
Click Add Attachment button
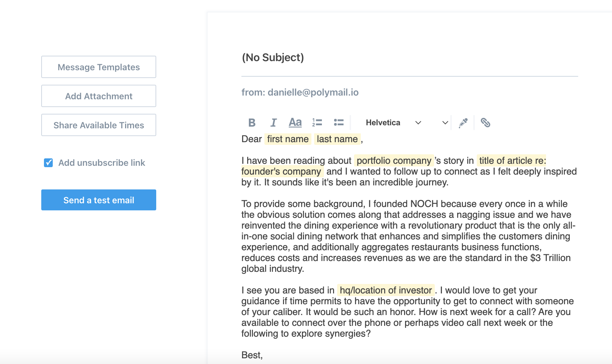point(99,96)
